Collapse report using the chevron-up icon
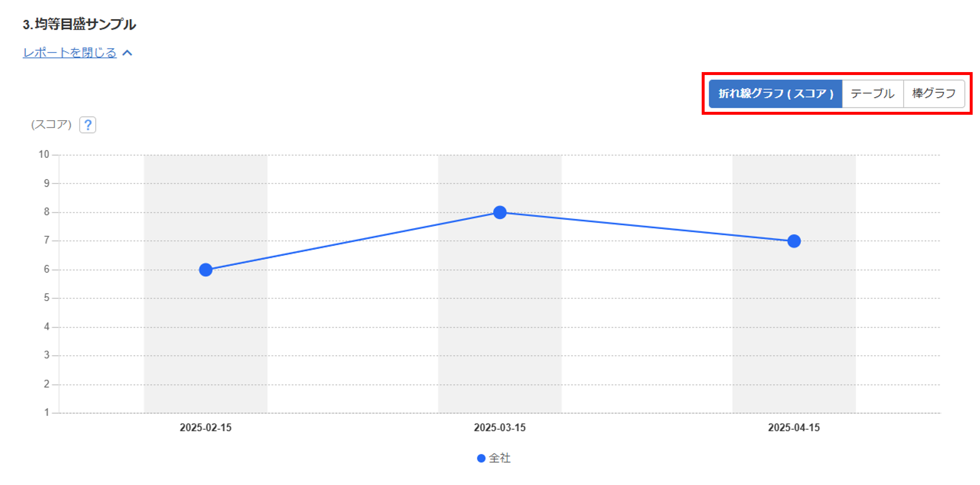980x485 pixels. tap(127, 53)
